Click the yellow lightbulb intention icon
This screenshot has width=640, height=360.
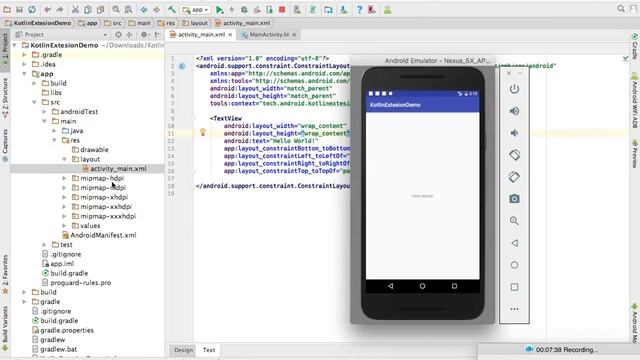[203, 132]
